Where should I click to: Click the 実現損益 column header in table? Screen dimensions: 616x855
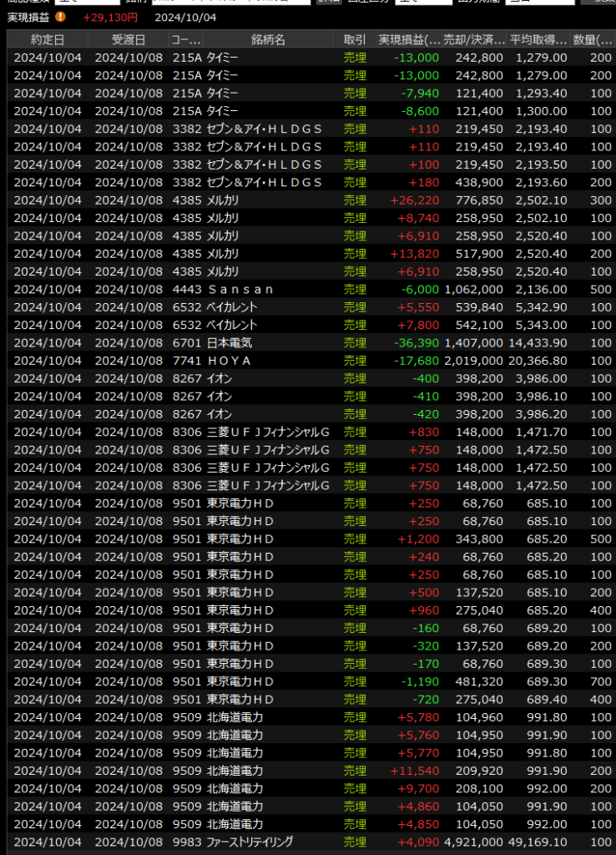(409, 40)
